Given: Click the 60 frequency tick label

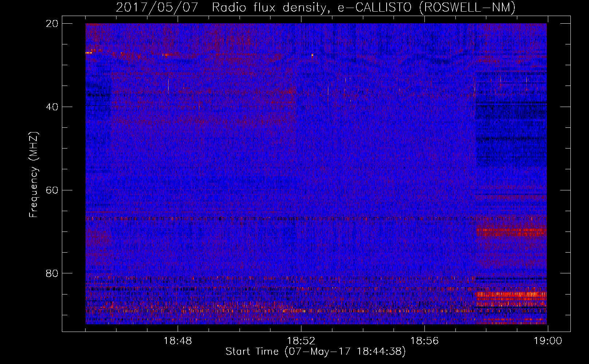Looking at the screenshot, I should [x=52, y=190].
